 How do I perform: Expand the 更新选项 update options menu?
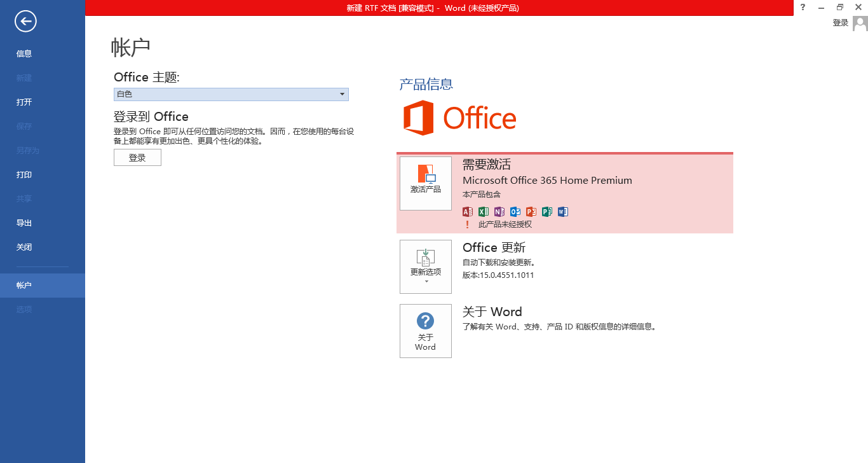[426, 266]
